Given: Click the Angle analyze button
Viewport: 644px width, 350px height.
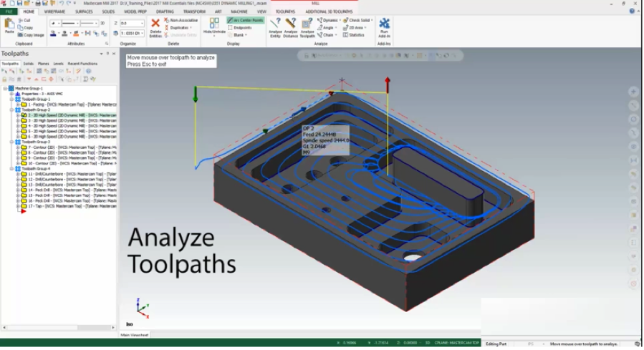Looking at the screenshot, I should (326, 27).
